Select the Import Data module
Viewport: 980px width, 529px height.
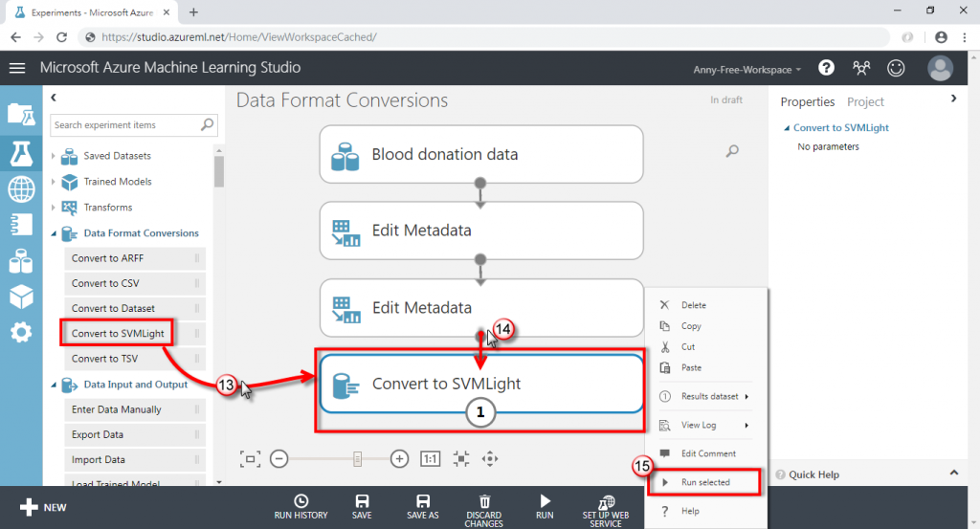(x=134, y=459)
